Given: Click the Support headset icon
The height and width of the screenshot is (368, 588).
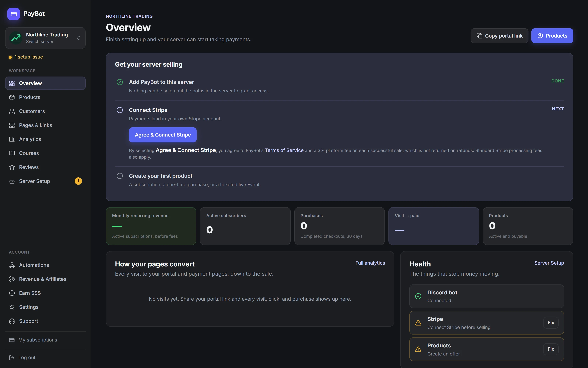Looking at the screenshot, I should point(12,321).
